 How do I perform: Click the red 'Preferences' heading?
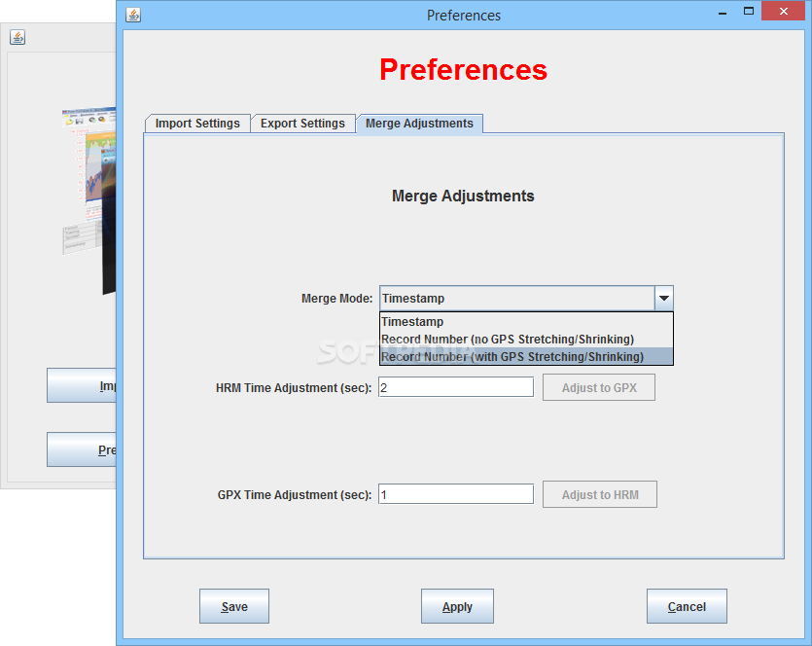coord(464,69)
